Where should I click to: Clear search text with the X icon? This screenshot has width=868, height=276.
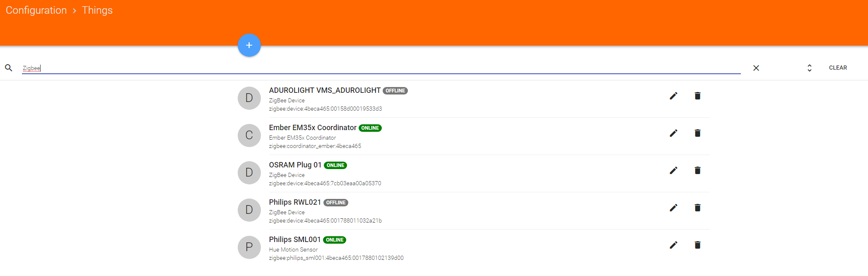pos(756,68)
